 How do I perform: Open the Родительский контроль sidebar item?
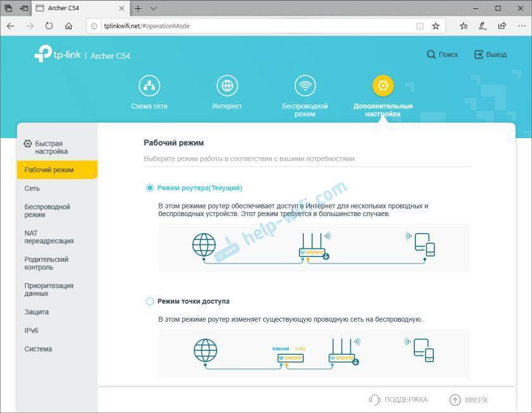(x=58, y=264)
